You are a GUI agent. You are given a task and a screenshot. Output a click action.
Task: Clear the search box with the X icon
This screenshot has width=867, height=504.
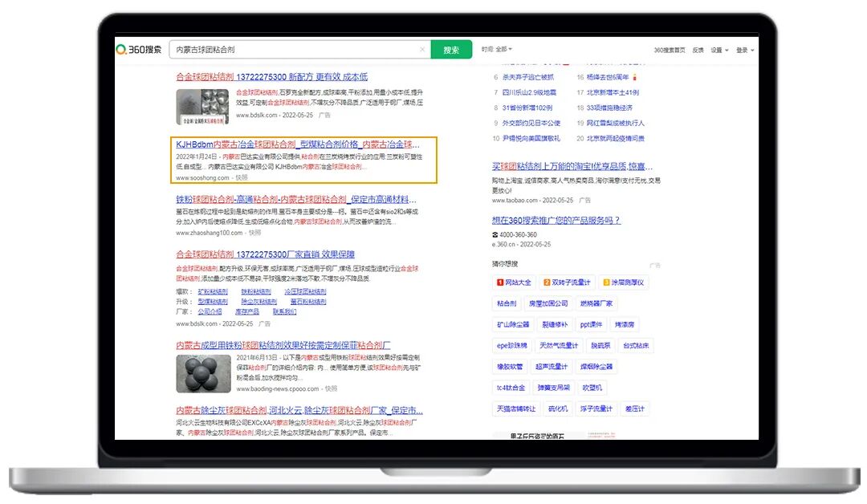tap(422, 49)
